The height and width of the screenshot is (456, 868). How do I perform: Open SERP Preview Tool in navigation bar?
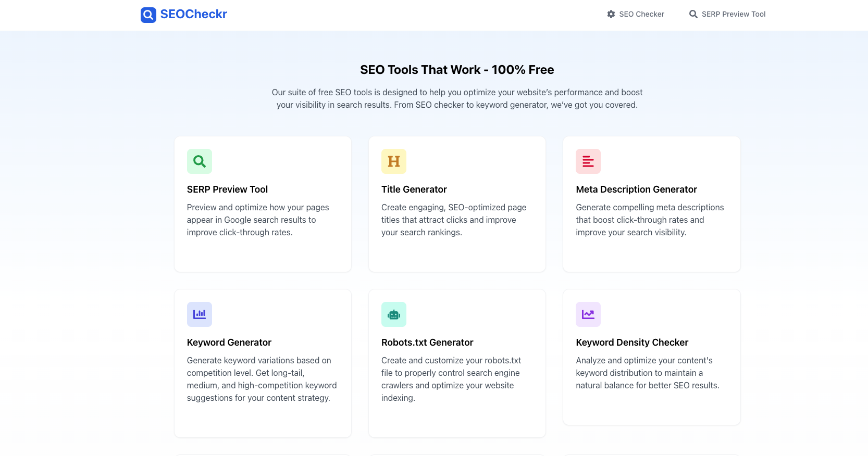click(x=733, y=14)
